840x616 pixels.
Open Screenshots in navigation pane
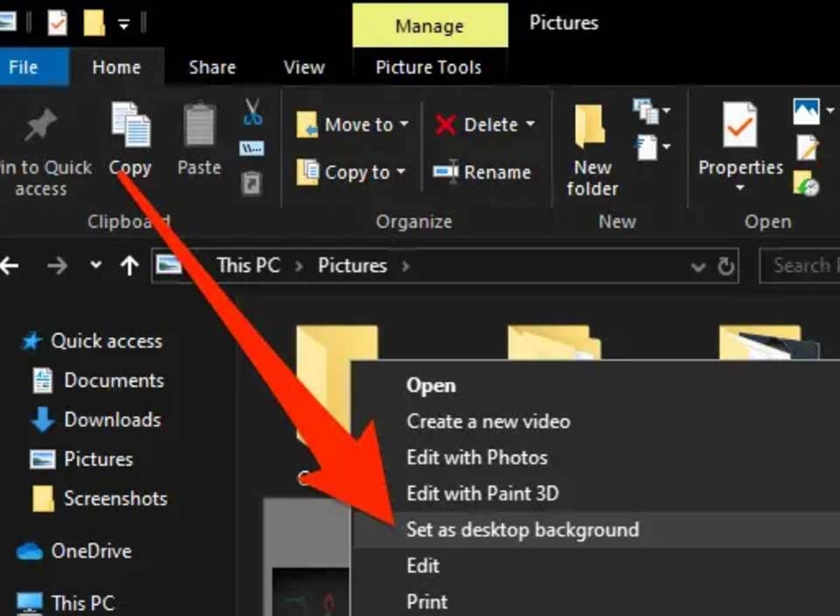[100, 499]
